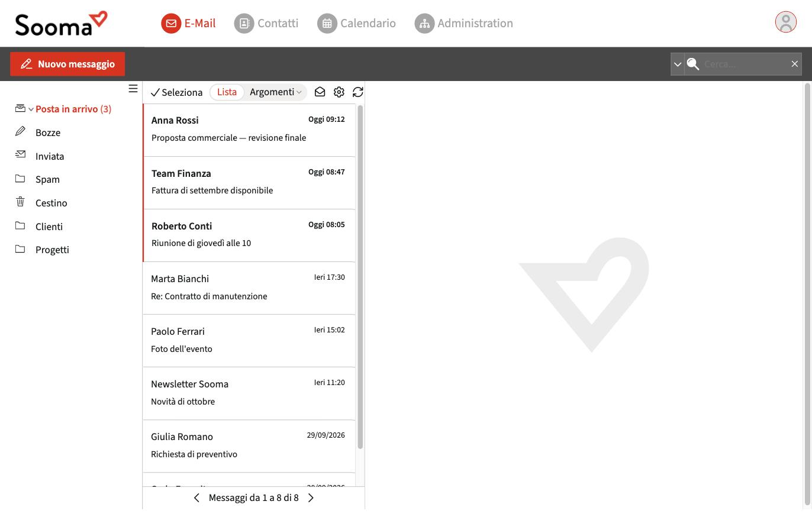Open Paolo Ferrari's Foto dell'evento email
The image size is (812, 514).
[249, 341]
